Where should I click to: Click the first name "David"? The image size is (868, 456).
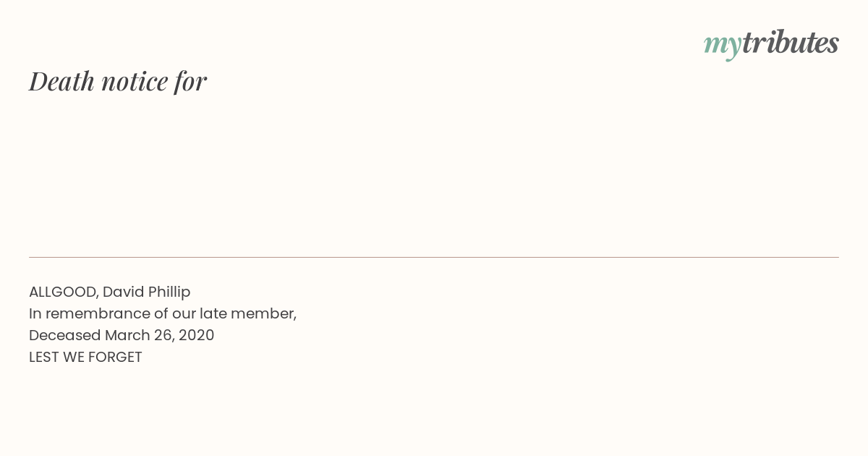[124, 292]
